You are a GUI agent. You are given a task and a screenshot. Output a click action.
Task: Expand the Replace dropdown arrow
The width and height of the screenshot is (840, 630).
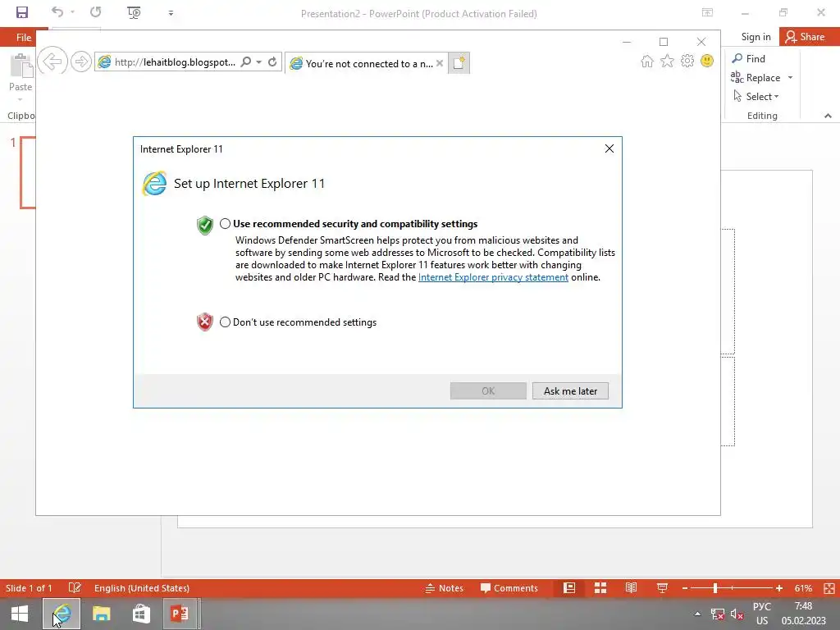[x=790, y=78]
